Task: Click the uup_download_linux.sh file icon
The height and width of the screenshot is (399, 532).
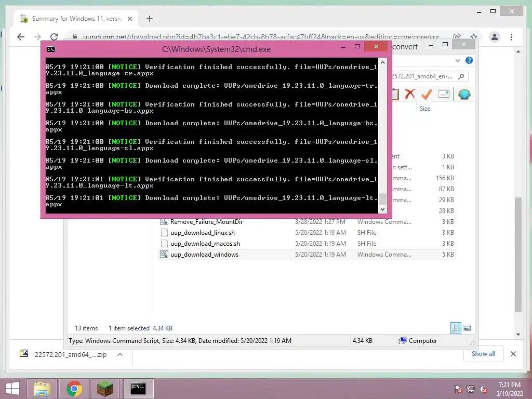Action: pos(164,232)
